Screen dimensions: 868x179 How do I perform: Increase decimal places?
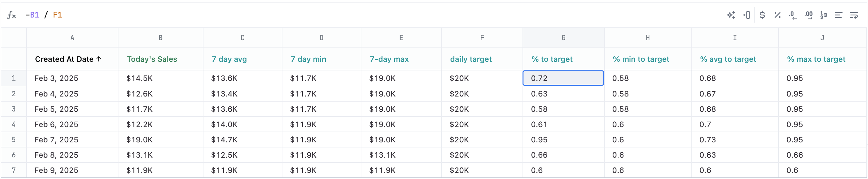(x=808, y=15)
